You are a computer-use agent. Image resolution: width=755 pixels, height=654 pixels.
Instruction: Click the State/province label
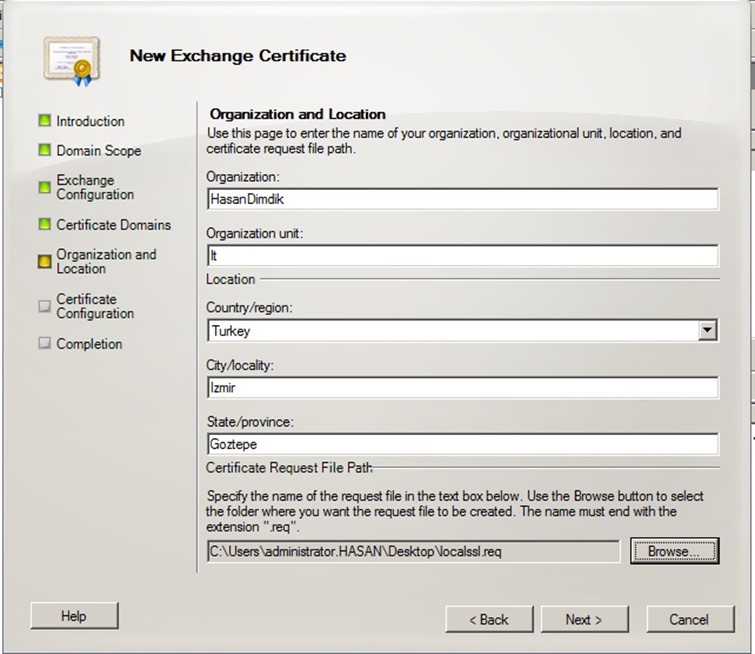(x=250, y=422)
